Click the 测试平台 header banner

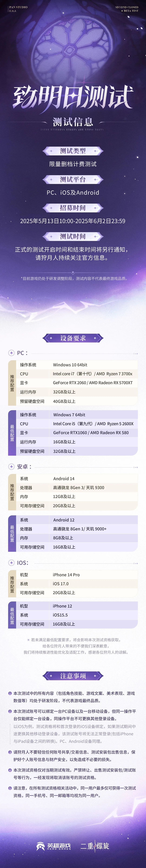tap(73, 180)
